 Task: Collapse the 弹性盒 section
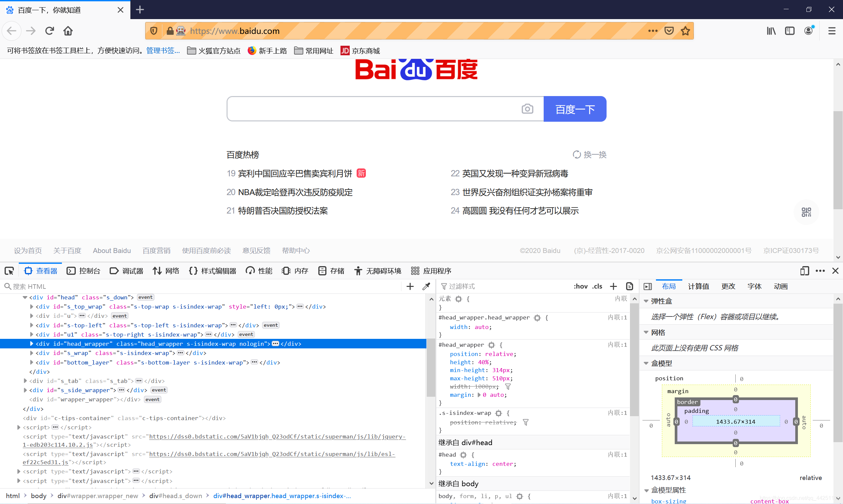pos(646,301)
